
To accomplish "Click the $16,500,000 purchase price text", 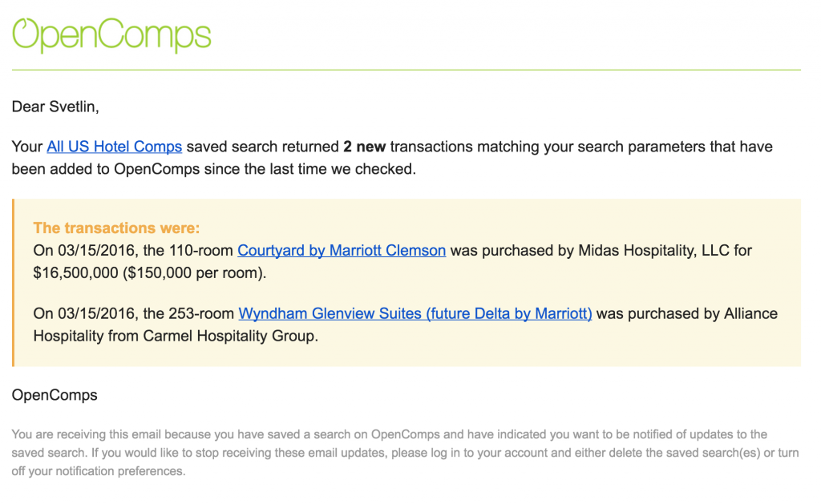I will pos(75,273).
